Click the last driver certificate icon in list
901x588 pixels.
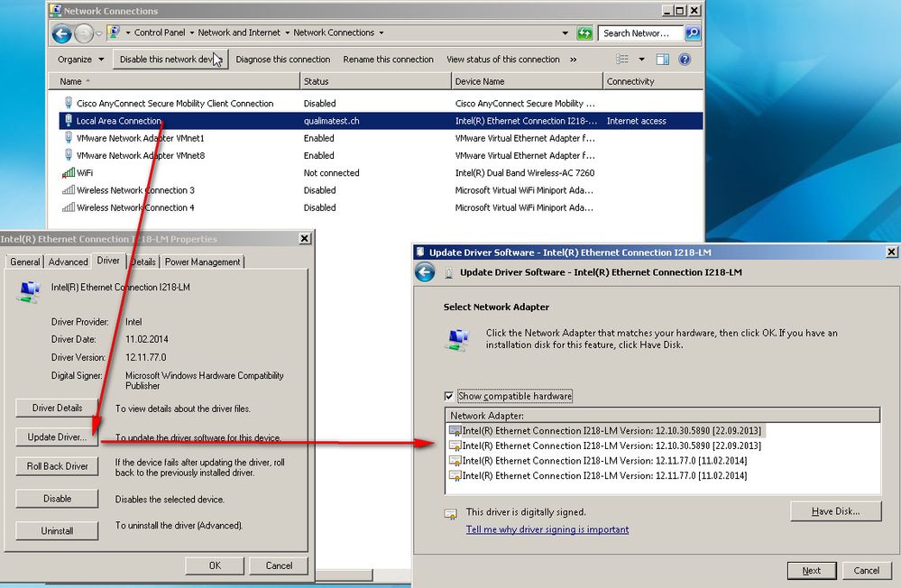click(x=455, y=475)
